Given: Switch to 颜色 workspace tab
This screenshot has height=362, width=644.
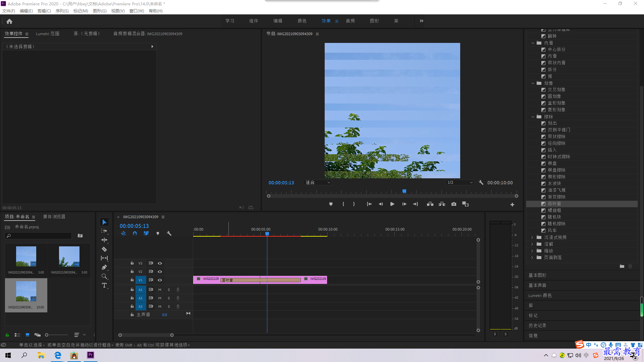Looking at the screenshot, I should [x=302, y=21].
